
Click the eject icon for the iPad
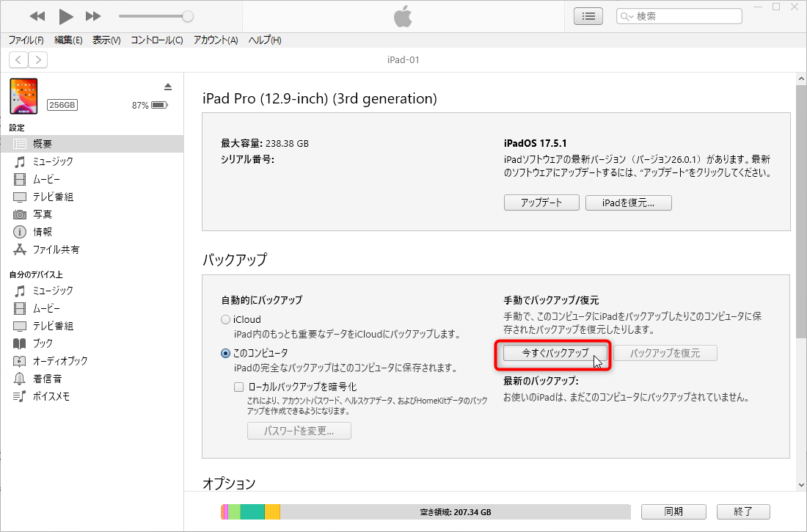click(x=168, y=85)
